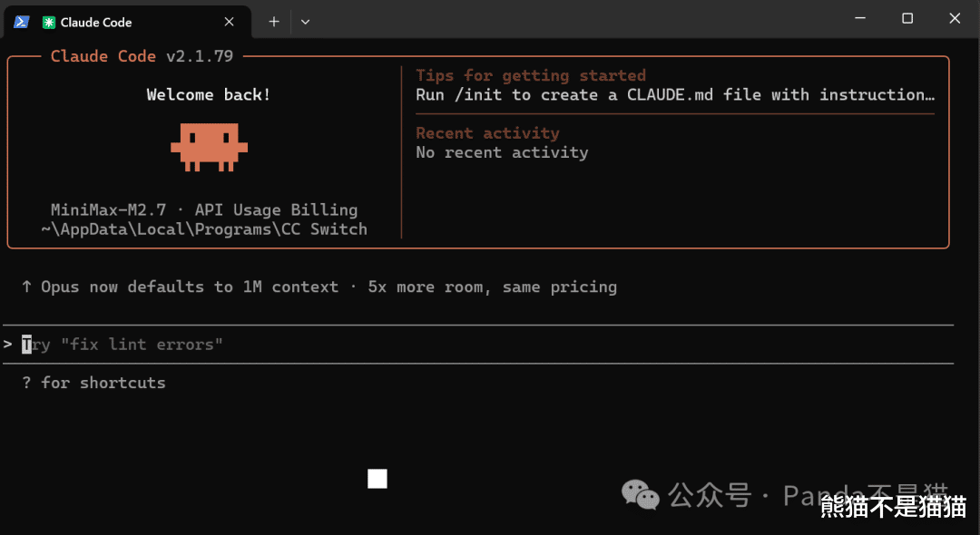Click the prompt chevron before the input
This screenshot has height=535, width=980.
(x=8, y=345)
